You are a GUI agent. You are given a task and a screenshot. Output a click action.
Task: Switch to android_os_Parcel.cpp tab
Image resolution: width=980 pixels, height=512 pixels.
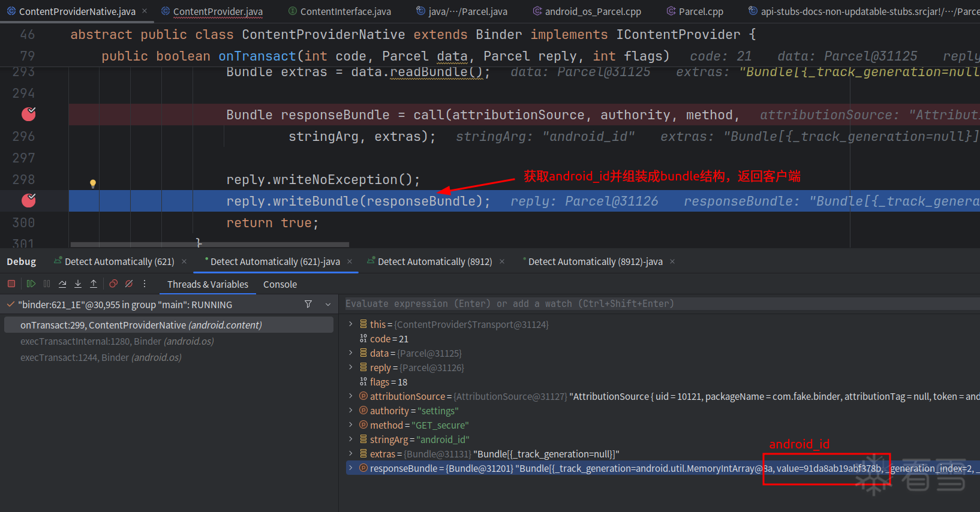point(587,11)
